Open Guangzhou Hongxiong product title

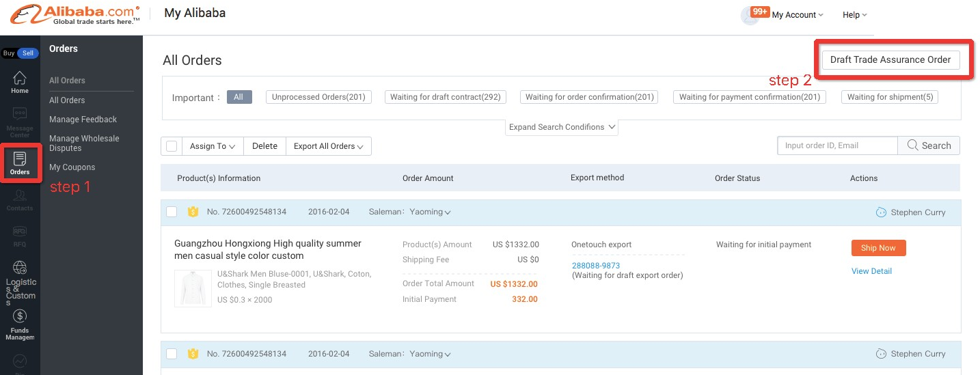[268, 249]
